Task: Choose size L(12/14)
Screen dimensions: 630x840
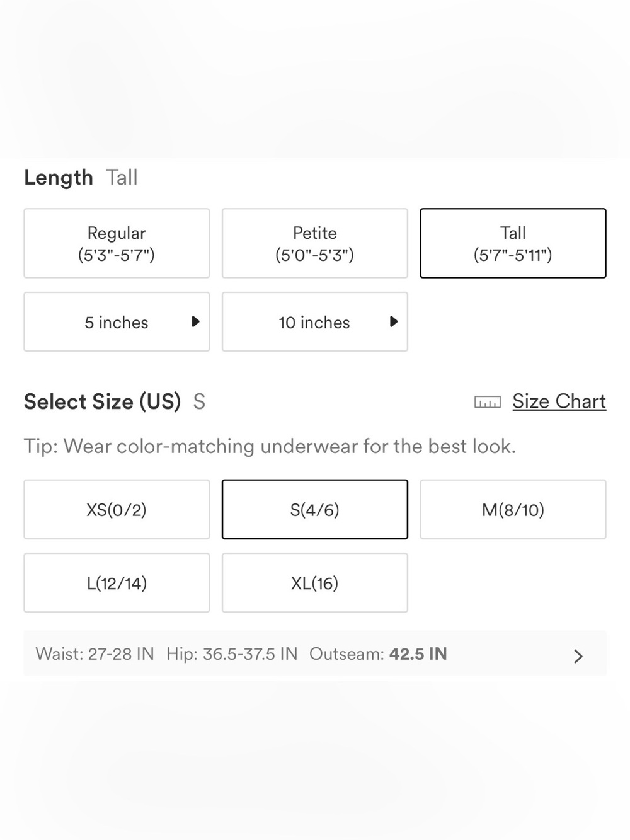Action: tap(117, 583)
